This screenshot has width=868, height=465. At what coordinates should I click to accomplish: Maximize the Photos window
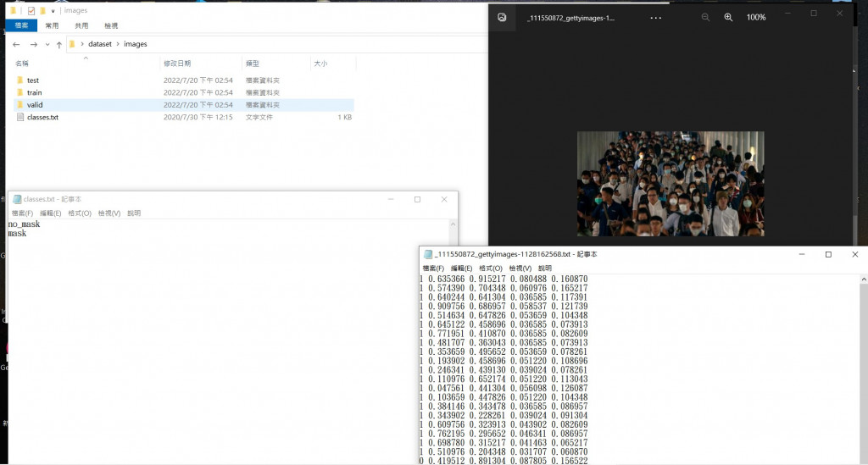(x=814, y=14)
